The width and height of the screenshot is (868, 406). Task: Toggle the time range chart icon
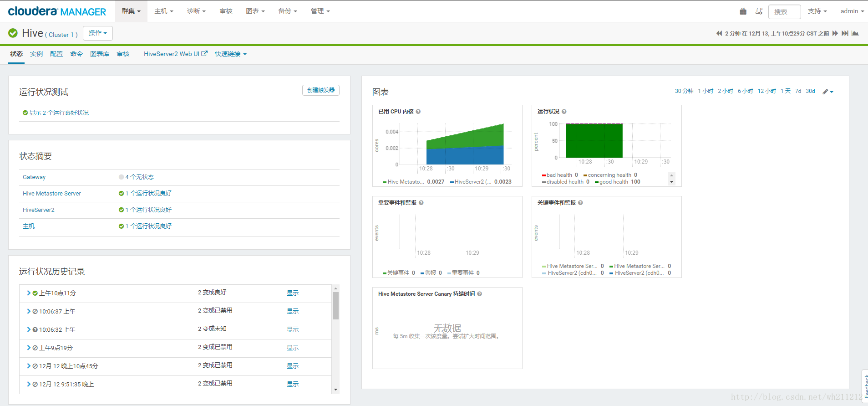pos(855,33)
